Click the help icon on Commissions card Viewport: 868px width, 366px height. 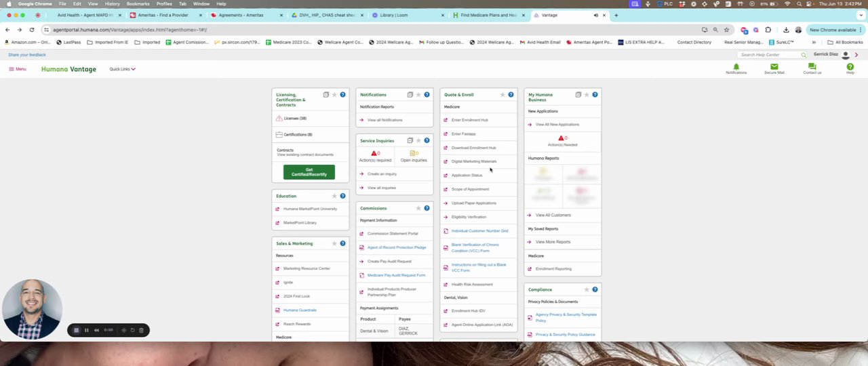pyautogui.click(x=427, y=208)
